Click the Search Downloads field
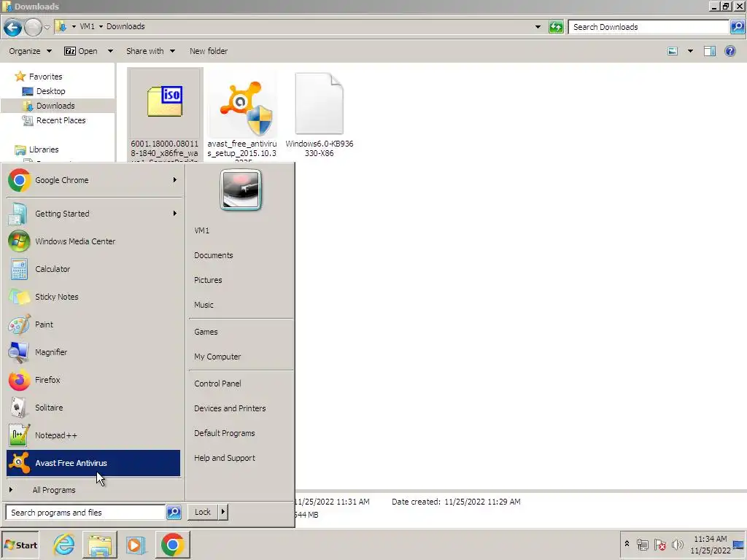 click(649, 27)
